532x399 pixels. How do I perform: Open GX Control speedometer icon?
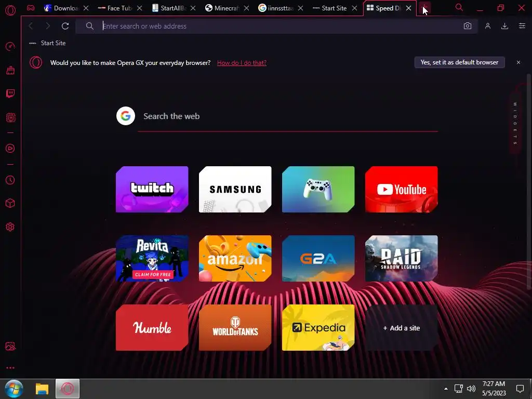pos(10,46)
